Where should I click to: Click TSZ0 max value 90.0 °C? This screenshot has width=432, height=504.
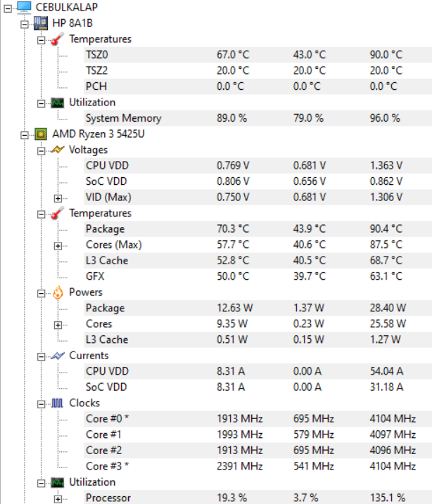(x=386, y=55)
